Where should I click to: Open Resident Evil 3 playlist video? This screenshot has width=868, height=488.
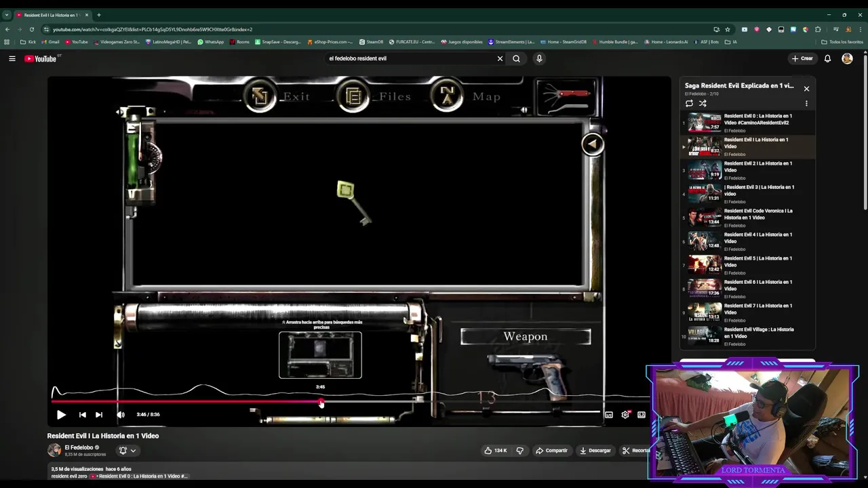(x=748, y=194)
